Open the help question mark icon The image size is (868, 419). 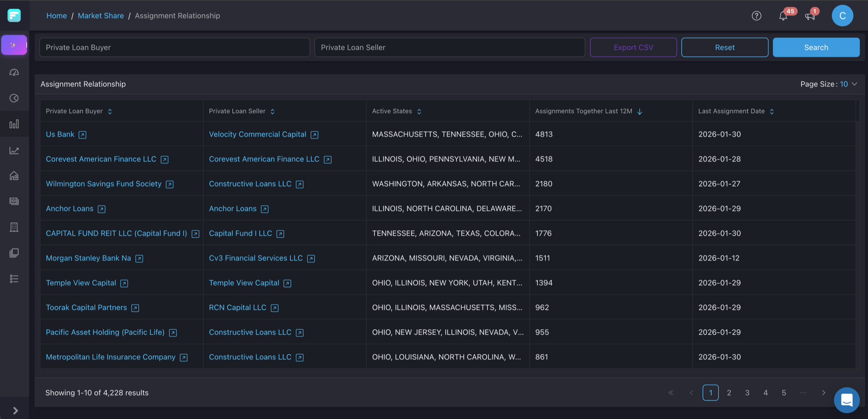(756, 16)
